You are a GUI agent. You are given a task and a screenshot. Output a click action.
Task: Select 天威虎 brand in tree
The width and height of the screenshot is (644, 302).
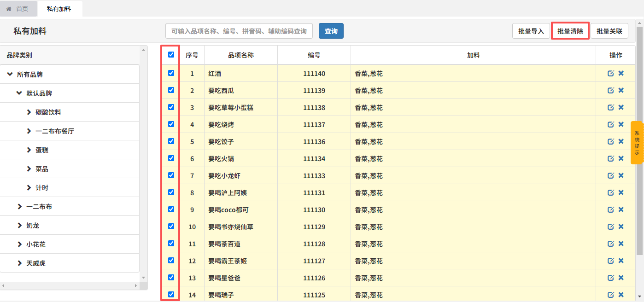click(36, 263)
